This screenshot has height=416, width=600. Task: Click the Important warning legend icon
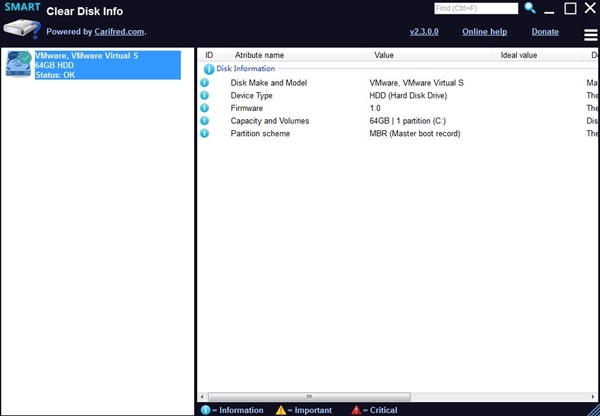[281, 410]
